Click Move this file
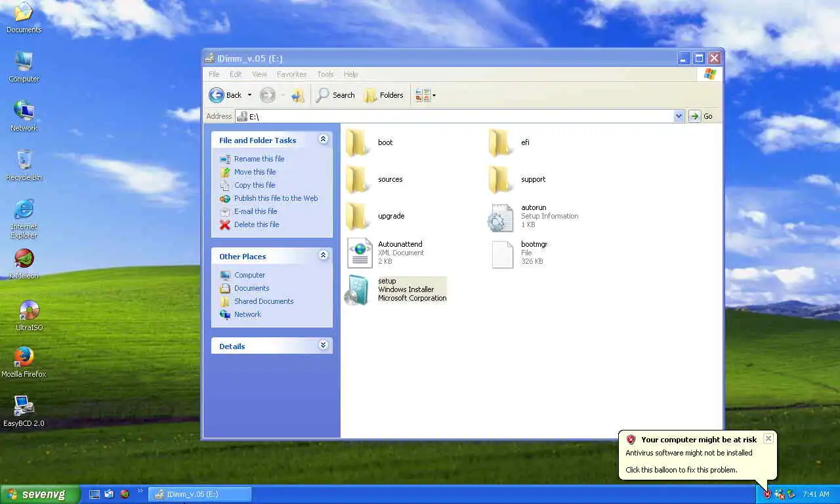 coord(248,172)
